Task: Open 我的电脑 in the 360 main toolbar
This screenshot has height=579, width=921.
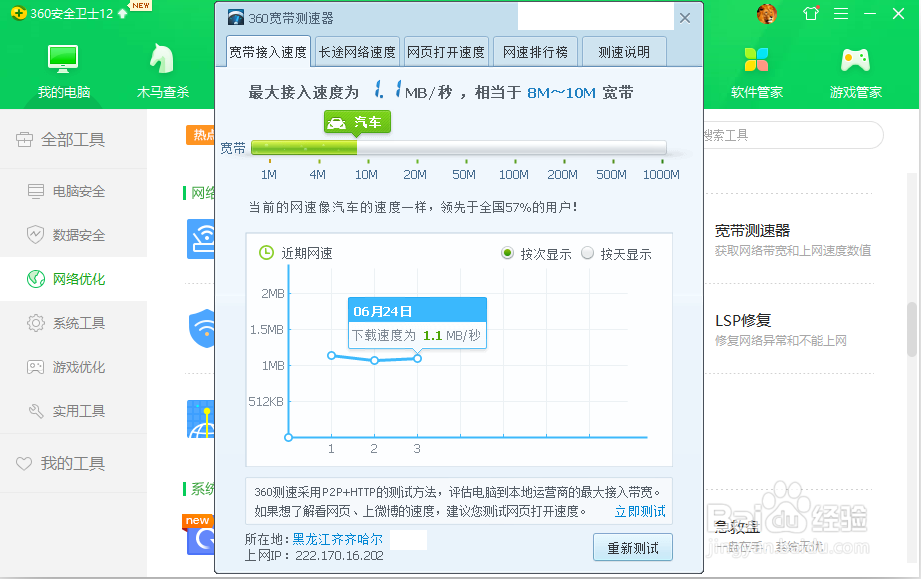Action: [63, 70]
